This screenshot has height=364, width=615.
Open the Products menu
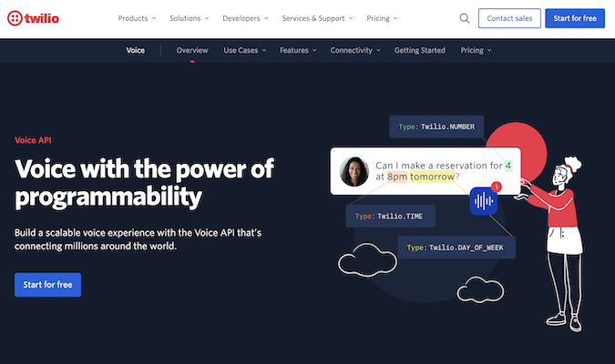pos(137,18)
